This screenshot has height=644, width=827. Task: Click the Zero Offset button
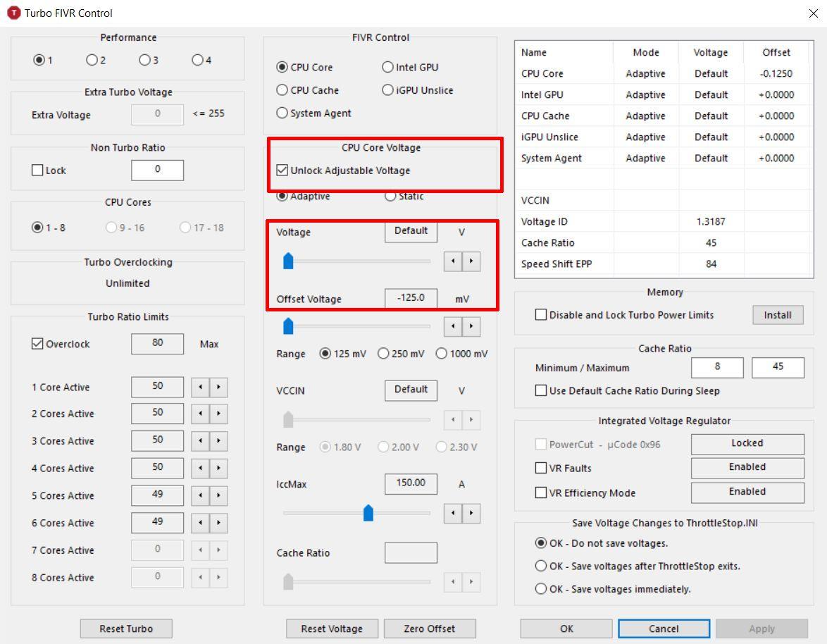tap(429, 628)
